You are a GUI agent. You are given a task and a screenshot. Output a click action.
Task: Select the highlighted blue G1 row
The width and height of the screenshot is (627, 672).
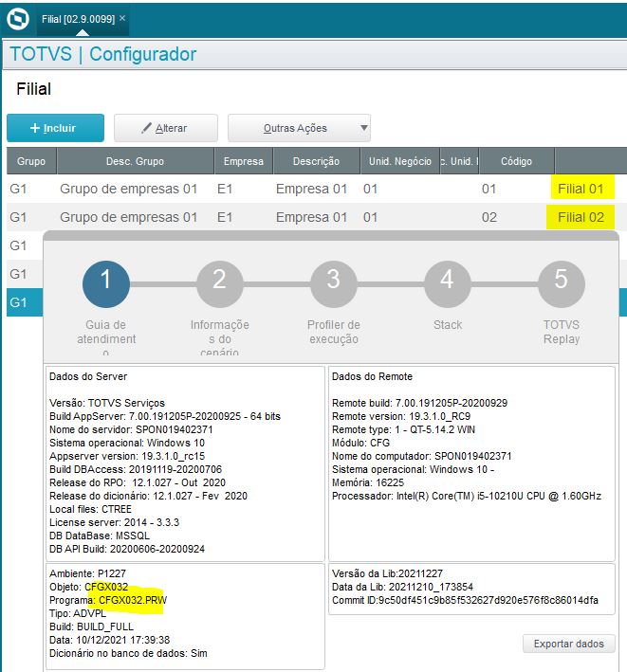coord(25,302)
